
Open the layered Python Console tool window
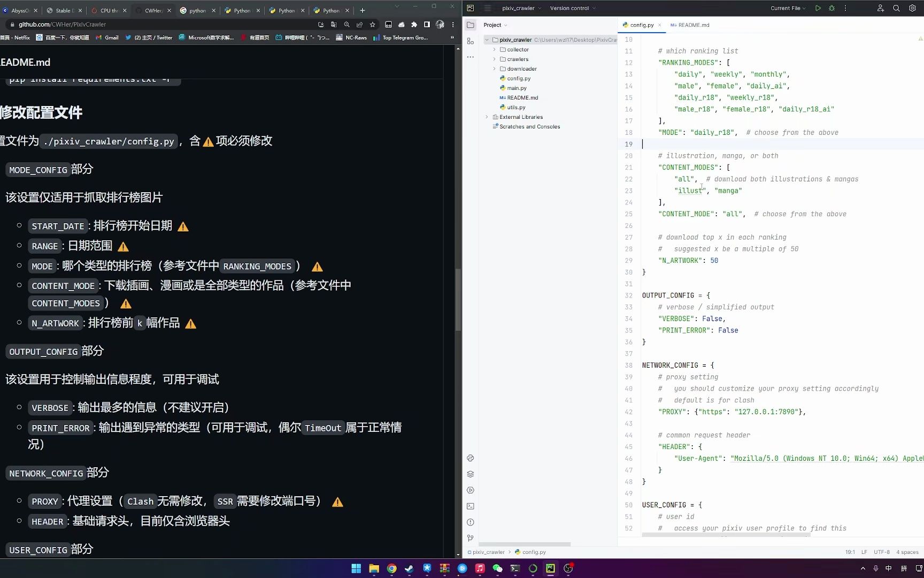click(471, 474)
